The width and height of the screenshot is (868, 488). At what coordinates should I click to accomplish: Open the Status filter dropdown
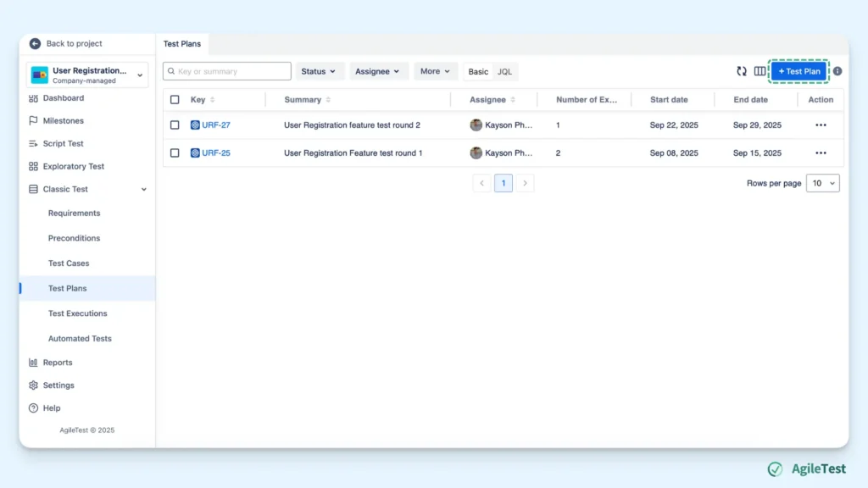[319, 71]
